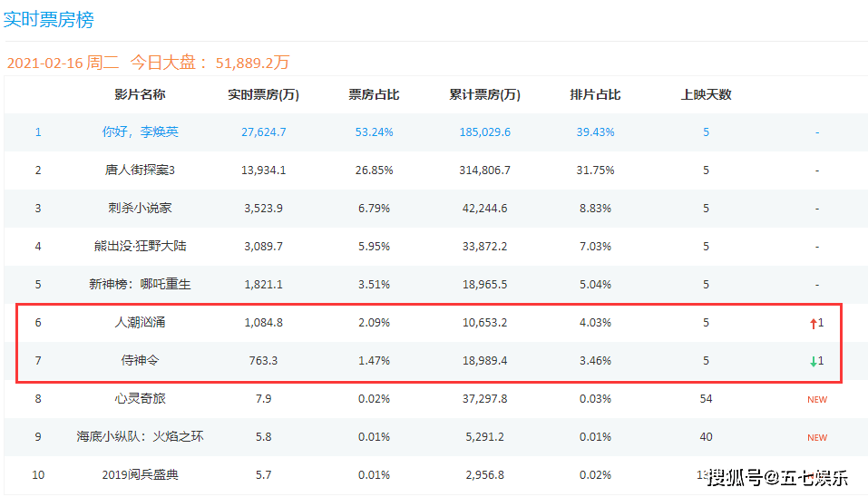The image size is (868, 497).
Task: Click the 实时票房(万) column header
Action: point(264,94)
